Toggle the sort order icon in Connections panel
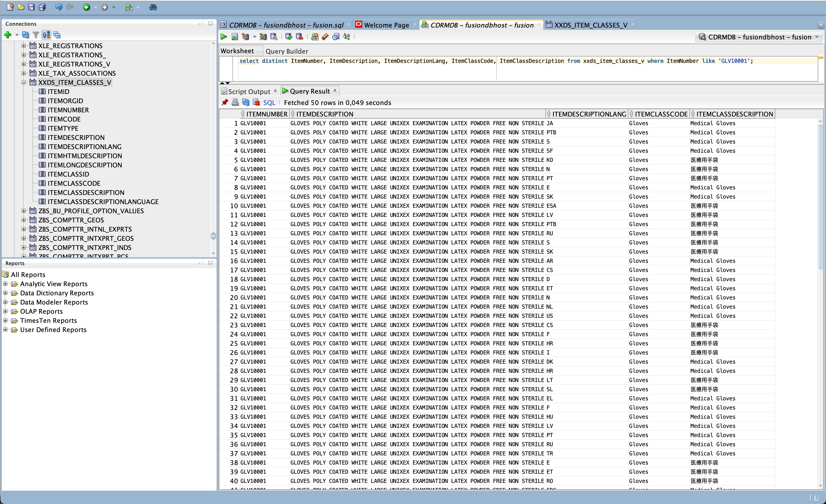 (46, 35)
